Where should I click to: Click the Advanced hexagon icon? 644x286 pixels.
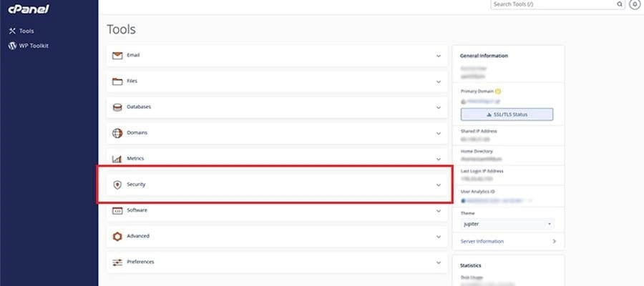[x=117, y=236]
